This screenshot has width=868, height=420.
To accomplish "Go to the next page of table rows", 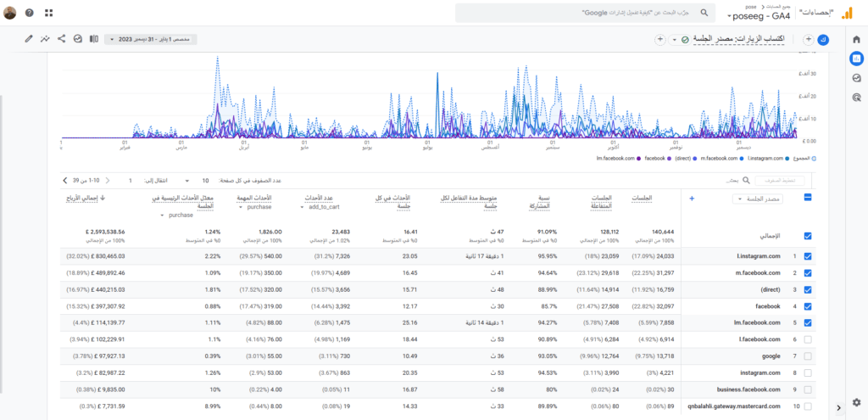I will click(x=65, y=181).
